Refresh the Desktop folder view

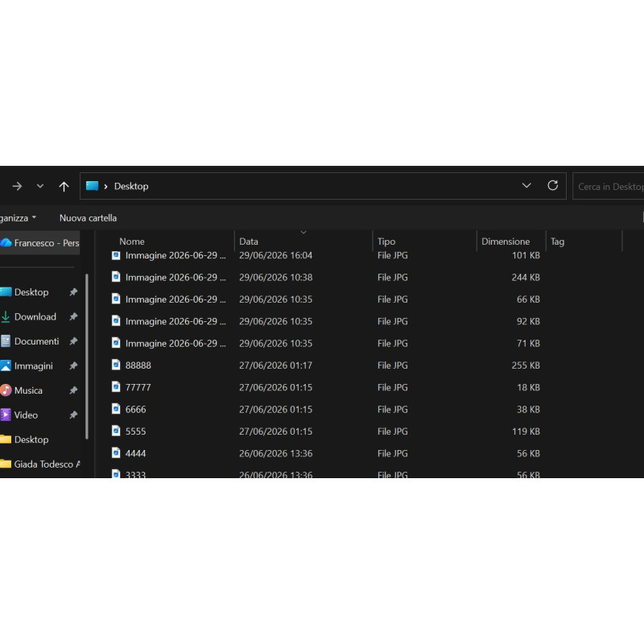click(552, 186)
